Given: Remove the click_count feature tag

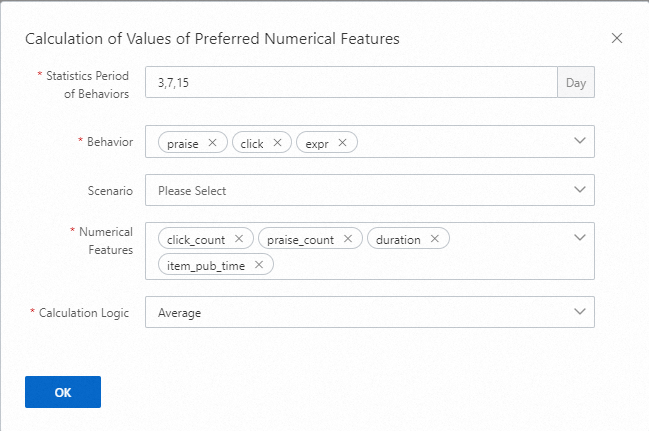Looking at the screenshot, I should [x=238, y=239].
